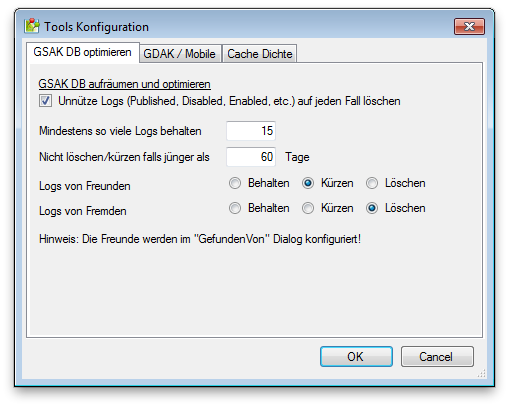This screenshot has height=407, width=509.
Task: Click the Logs von Freunden label
Action: pos(85,186)
